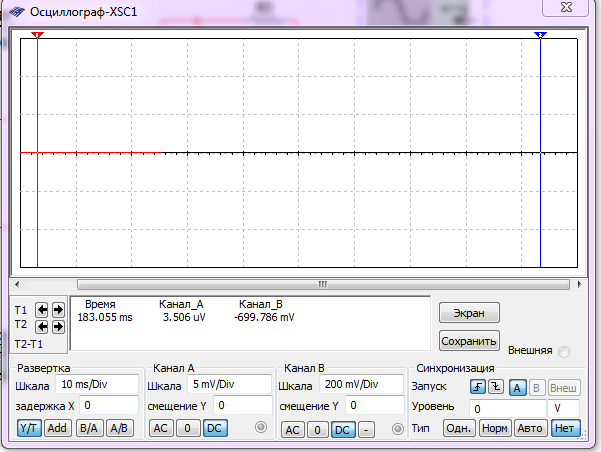Set Channel B coupling to AC
This screenshot has width=601, height=452.
292,430
